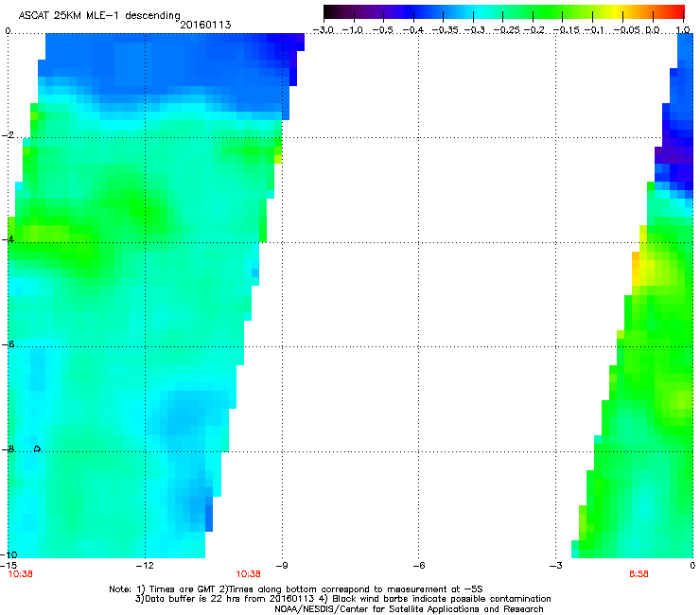The image size is (700, 615).
Task: Click the -6 longitude axis label
Action: 418,566
